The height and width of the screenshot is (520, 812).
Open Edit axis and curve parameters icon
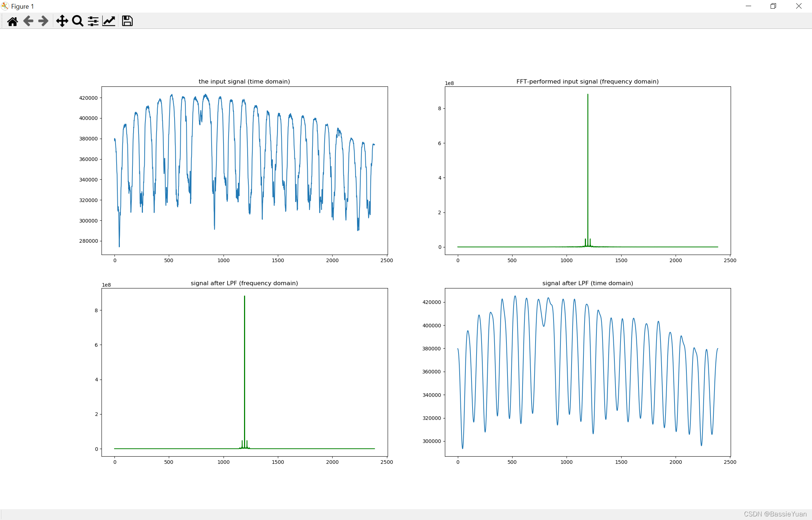pos(109,21)
